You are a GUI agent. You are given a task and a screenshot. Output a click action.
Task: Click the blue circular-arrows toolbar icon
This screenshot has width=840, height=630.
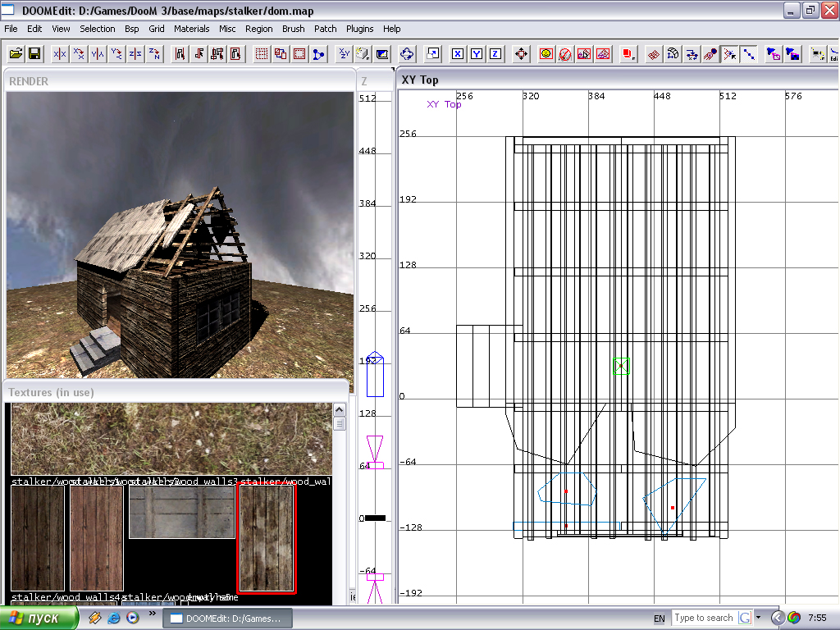[407, 54]
